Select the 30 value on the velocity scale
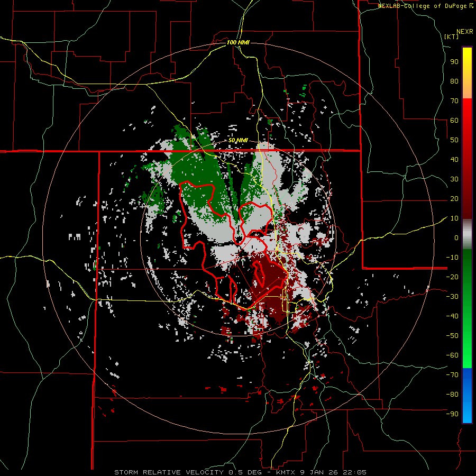The image size is (476, 476). click(x=454, y=179)
